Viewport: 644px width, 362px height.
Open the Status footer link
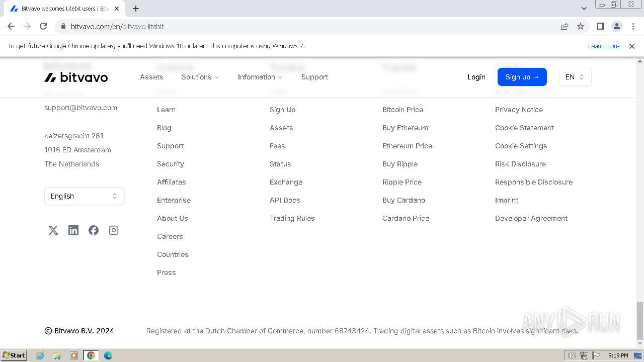[280, 164]
